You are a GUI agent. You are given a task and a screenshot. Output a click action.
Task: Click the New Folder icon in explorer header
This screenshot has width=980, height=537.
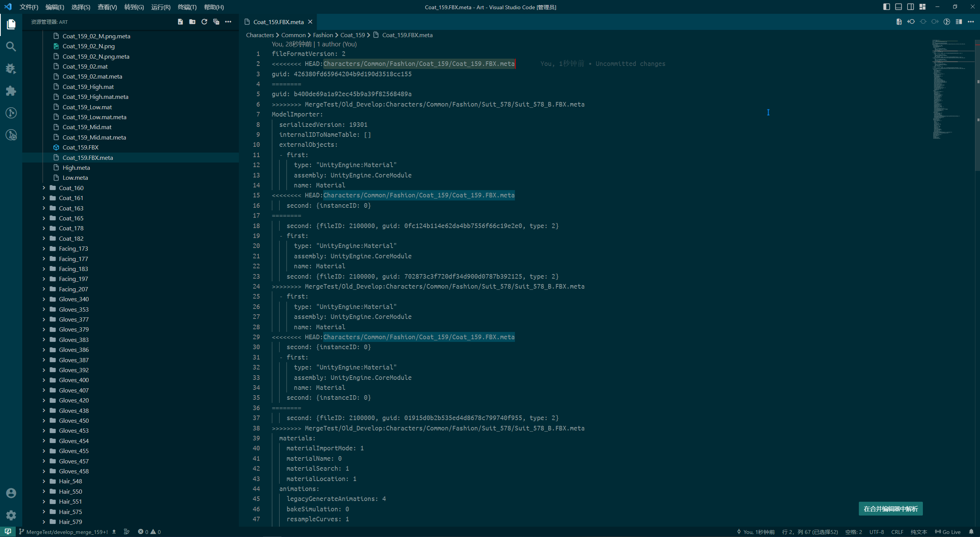(x=192, y=22)
